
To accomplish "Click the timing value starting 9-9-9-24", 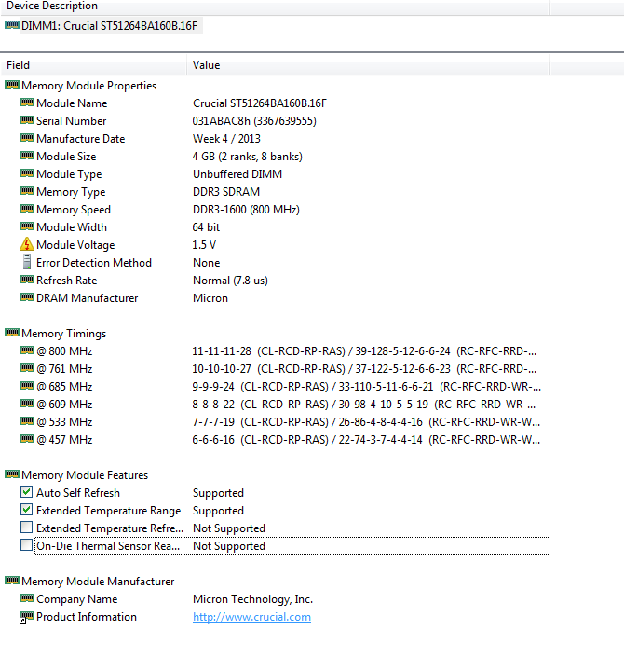I will coord(366,387).
